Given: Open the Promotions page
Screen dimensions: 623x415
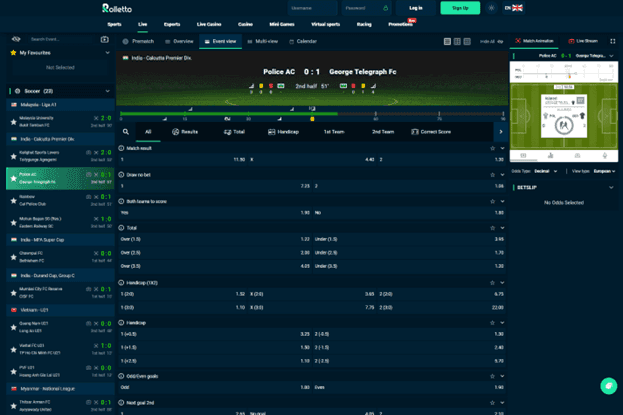Looking at the screenshot, I should click(400, 24).
